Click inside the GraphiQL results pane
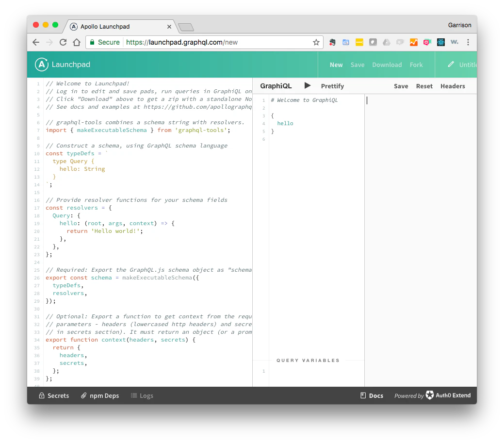The width and height of the screenshot is (504, 443). (x=421, y=240)
